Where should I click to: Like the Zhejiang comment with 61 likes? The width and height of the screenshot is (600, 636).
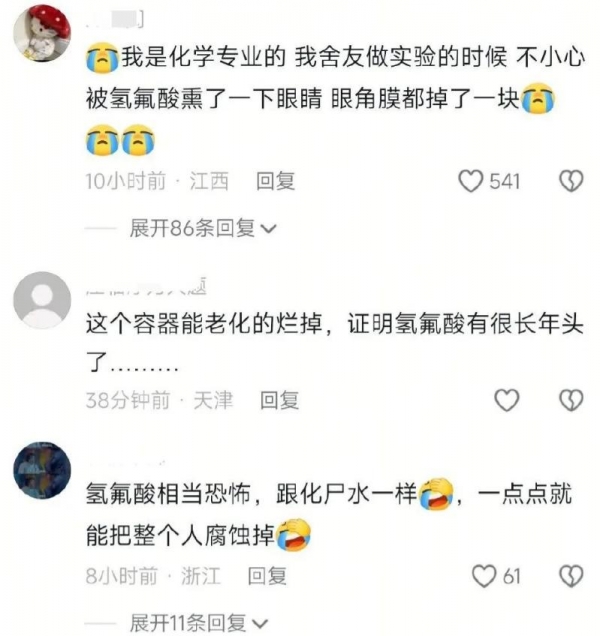[484, 576]
